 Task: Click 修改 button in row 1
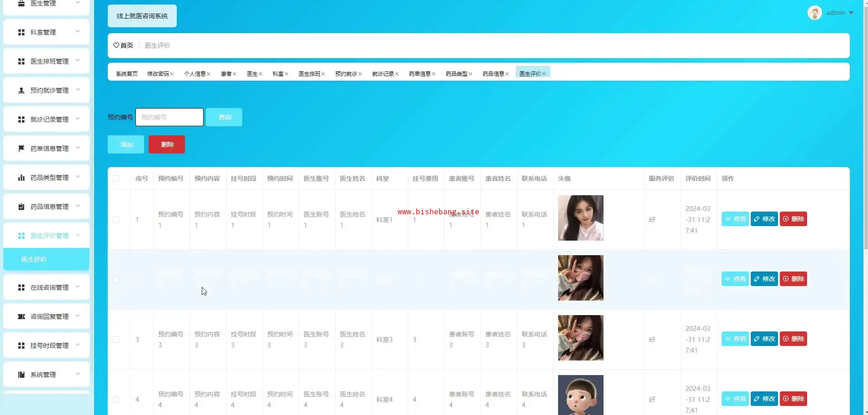(x=764, y=219)
